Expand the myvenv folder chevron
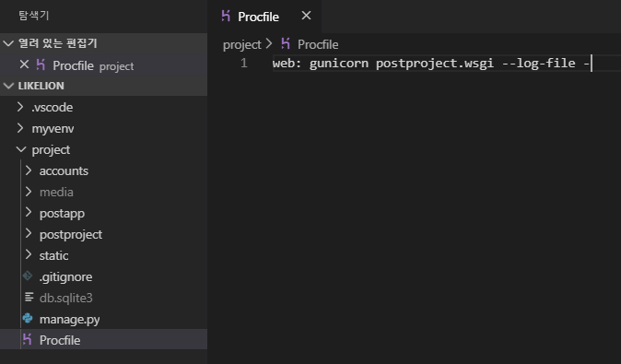 [x=20, y=128]
